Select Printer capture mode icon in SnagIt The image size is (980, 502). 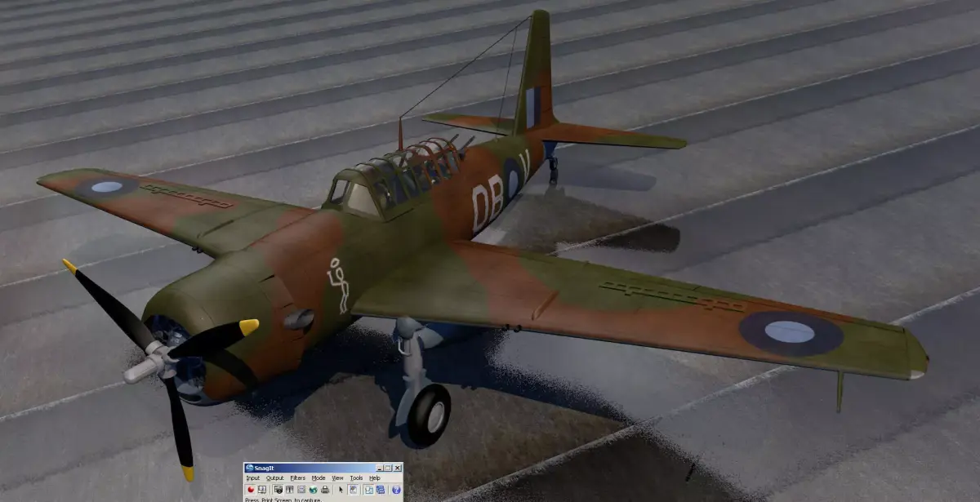(x=325, y=490)
